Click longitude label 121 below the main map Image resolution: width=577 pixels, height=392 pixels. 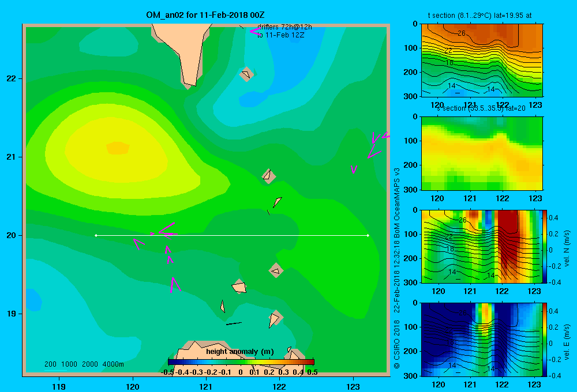(x=206, y=386)
